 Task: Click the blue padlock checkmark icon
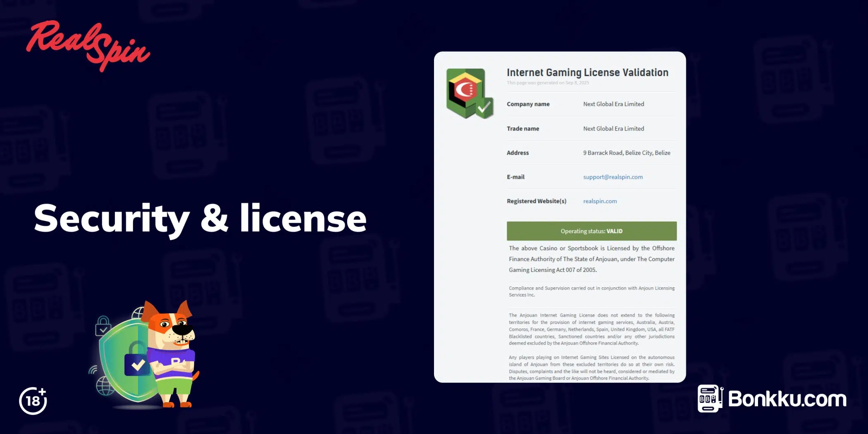coord(137,359)
